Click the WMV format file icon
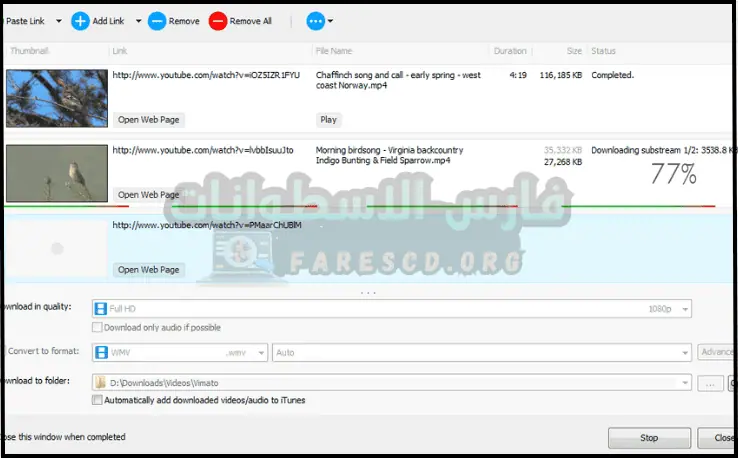 click(x=101, y=352)
